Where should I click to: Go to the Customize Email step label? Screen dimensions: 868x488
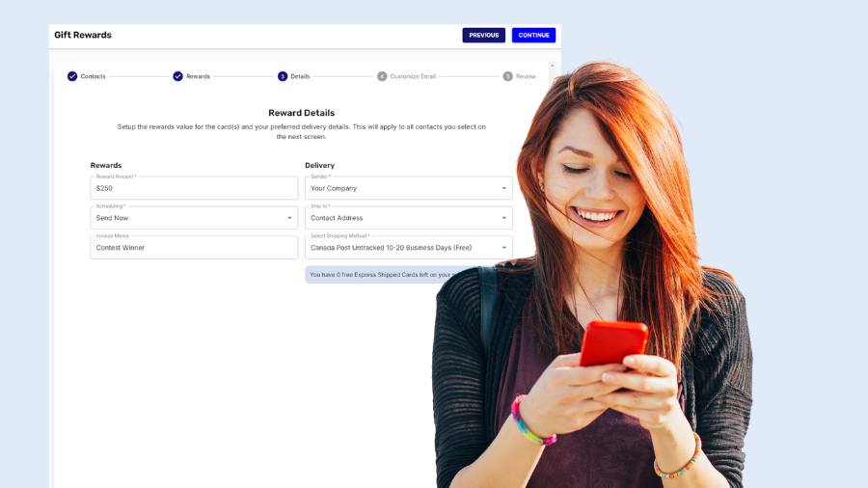click(413, 76)
